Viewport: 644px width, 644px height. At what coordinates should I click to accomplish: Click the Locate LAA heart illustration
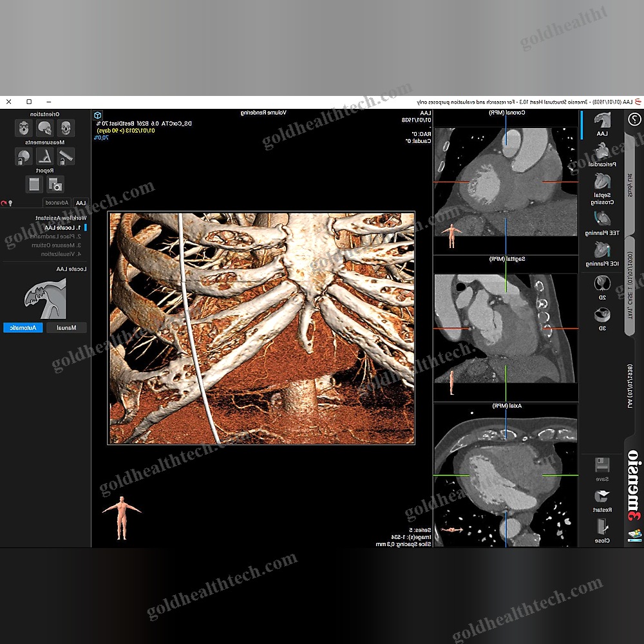[45, 298]
